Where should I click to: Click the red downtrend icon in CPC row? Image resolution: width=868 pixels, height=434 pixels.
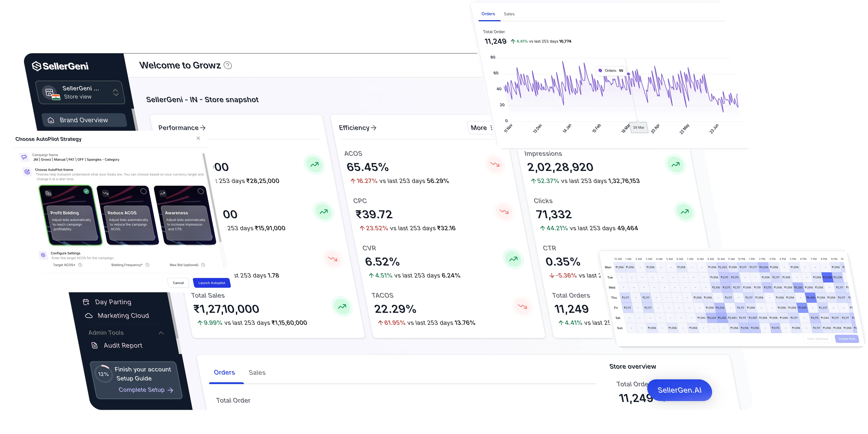pos(504,212)
